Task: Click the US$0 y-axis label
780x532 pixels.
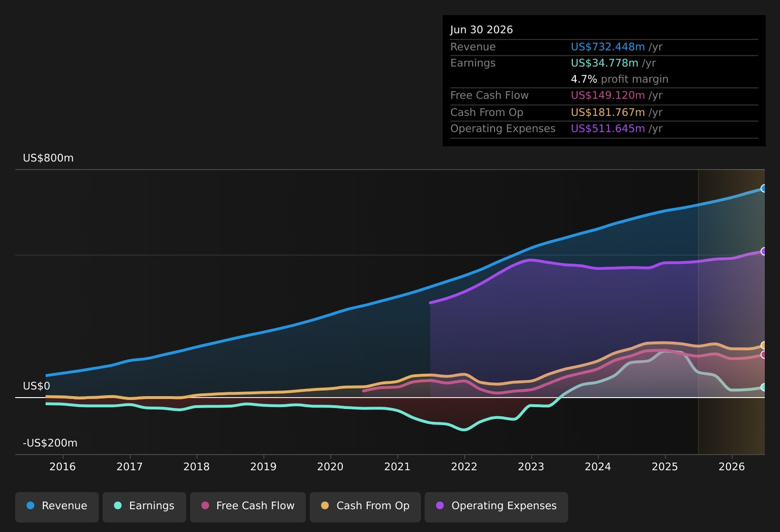Action: point(36,386)
